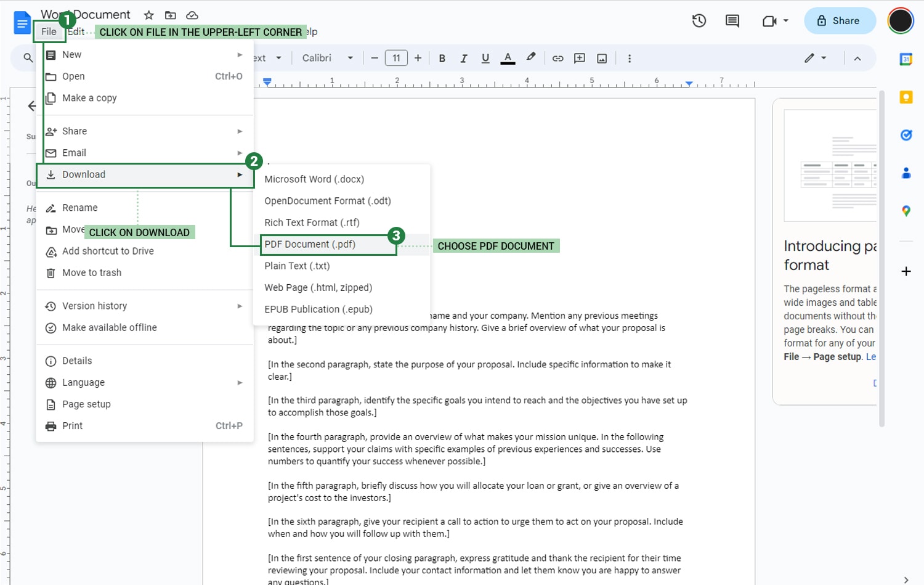Image resolution: width=924 pixels, height=585 pixels.
Task: Open the text color picker
Action: 508,58
